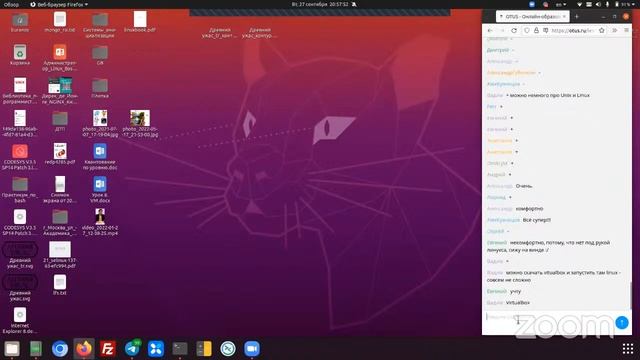Launch Files manager from the dock
640x360 pixels.
(x=12, y=349)
